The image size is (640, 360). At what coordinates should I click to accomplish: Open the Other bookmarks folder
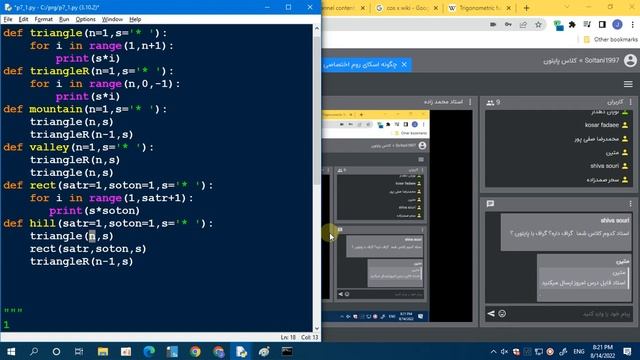[611, 40]
